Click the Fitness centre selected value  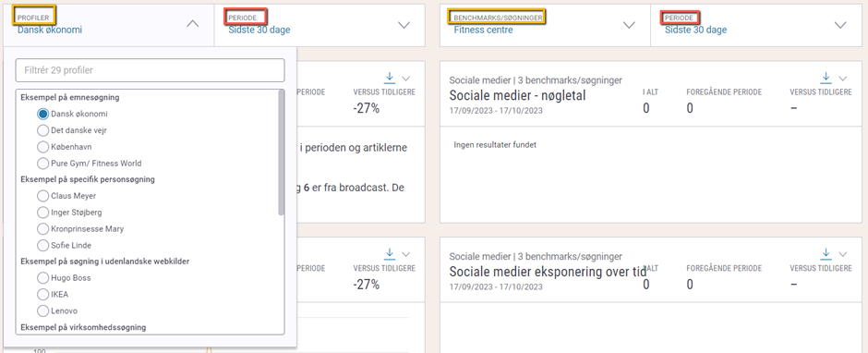coord(483,30)
